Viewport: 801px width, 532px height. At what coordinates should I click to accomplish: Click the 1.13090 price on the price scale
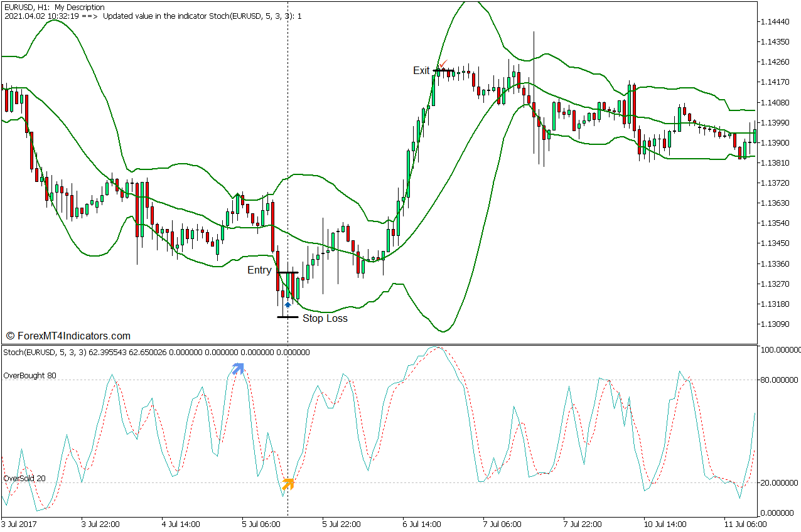click(x=775, y=324)
